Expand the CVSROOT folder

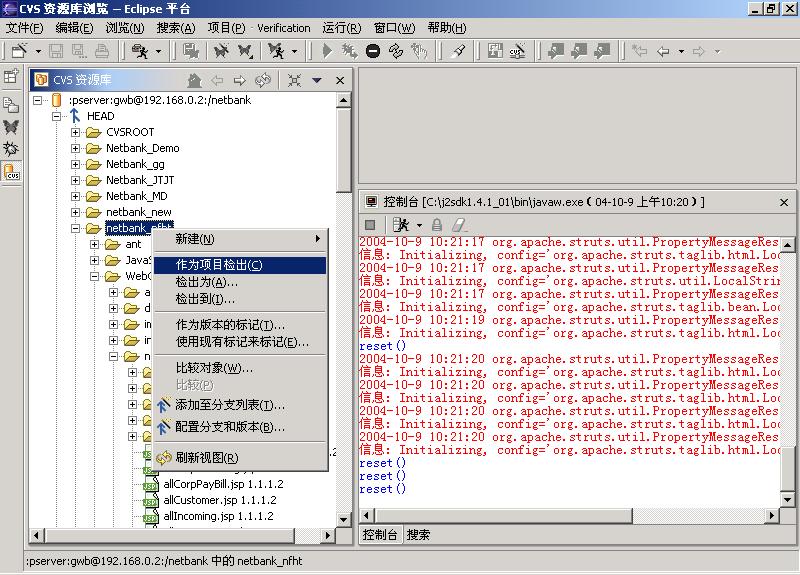[76, 133]
